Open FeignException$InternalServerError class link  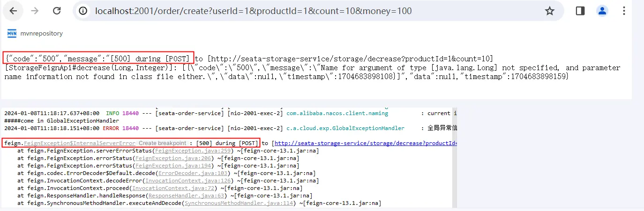click(x=80, y=143)
